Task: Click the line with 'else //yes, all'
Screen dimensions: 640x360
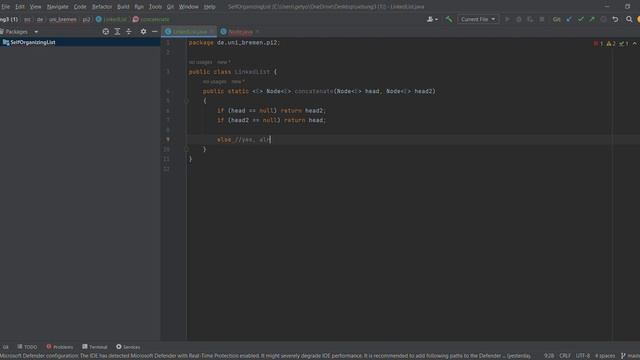Action: point(413,140)
